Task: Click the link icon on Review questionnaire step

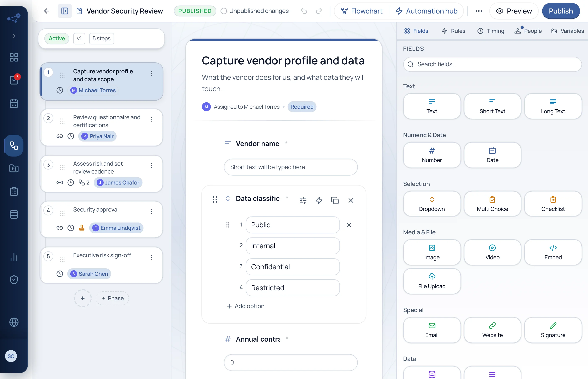Action: click(x=60, y=136)
